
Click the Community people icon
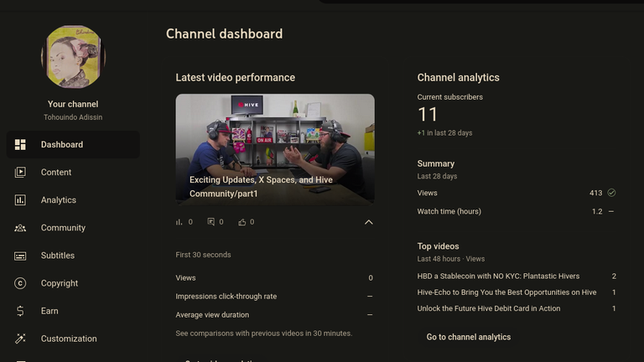pos(20,228)
